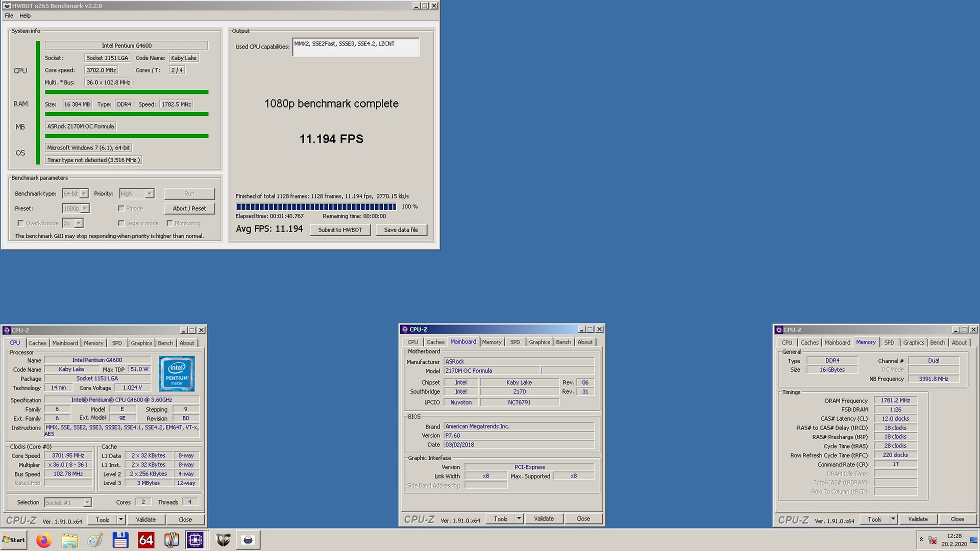Viewport: 980px width, 551px height.
Task: Click the blue floppy disk taskbar icon
Action: pos(120,540)
